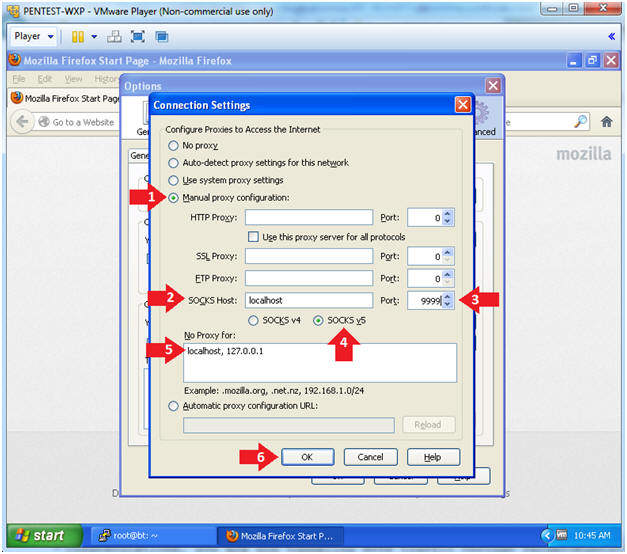Open the Windows XP start menu
Screen dimensions: 627x554
pyautogui.click(x=43, y=535)
